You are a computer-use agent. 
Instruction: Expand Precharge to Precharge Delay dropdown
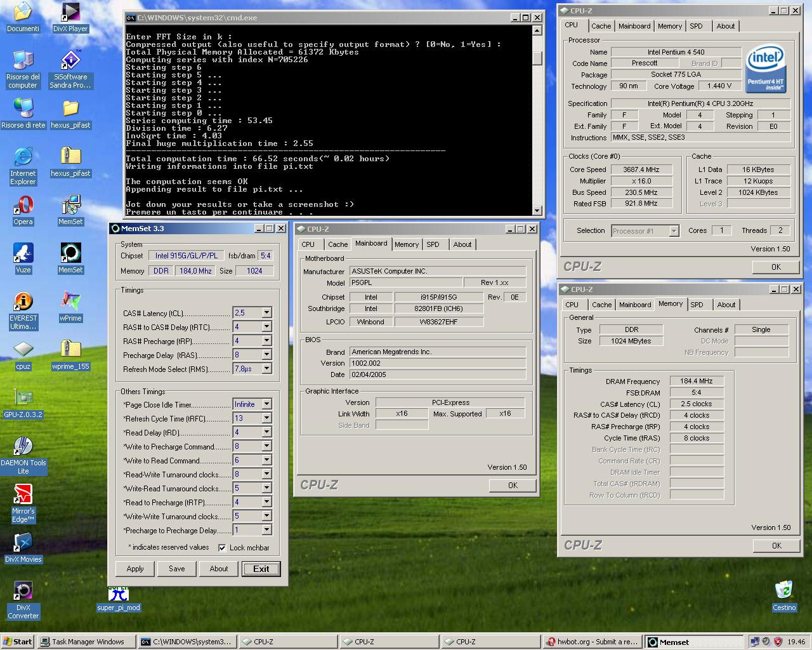coord(266,529)
